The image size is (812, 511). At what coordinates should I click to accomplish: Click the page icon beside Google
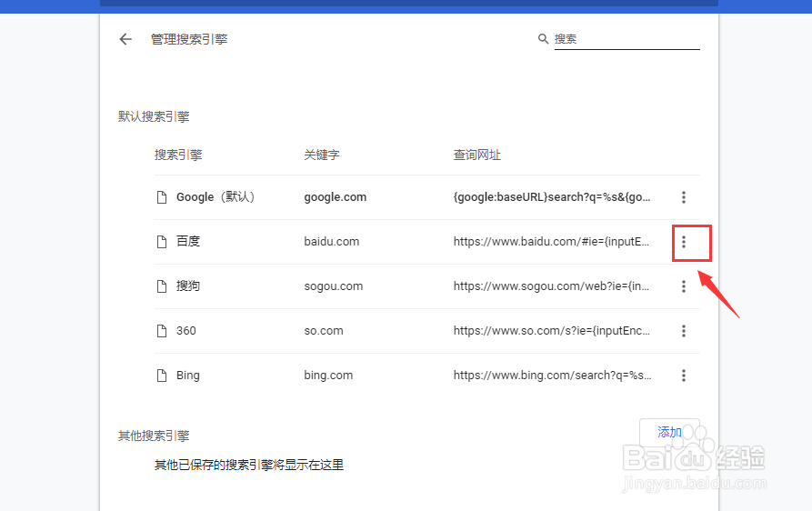coord(162,197)
